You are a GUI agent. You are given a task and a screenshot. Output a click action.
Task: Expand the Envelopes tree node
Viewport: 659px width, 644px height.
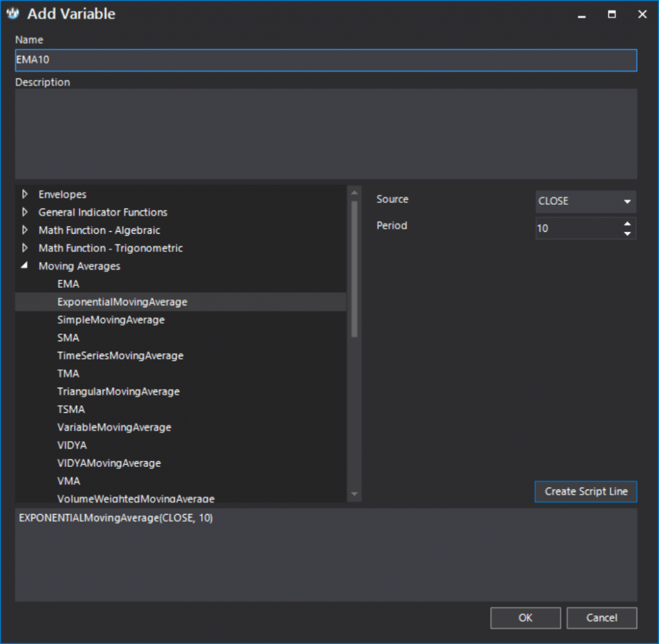coord(25,194)
